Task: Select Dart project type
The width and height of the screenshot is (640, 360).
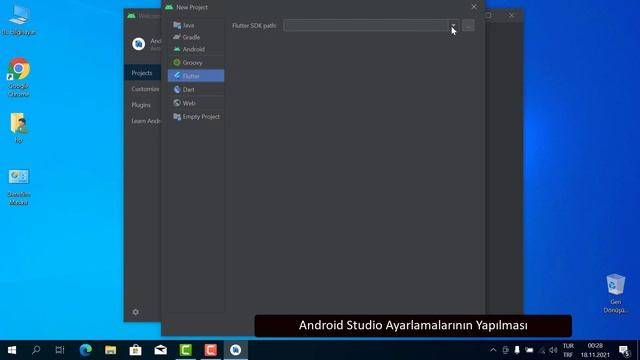Action: [x=196, y=89]
